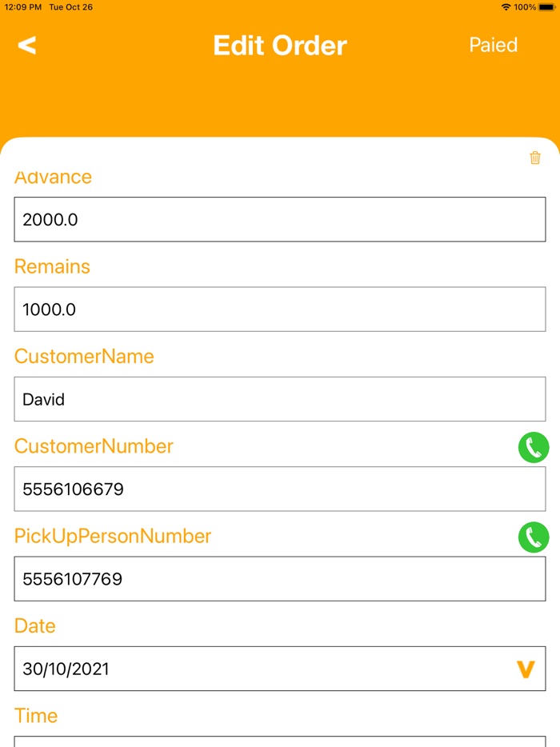Viewport: 560px width, 747px height.
Task: Tap the Wi-Fi icon in the status bar
Action: click(x=506, y=7)
